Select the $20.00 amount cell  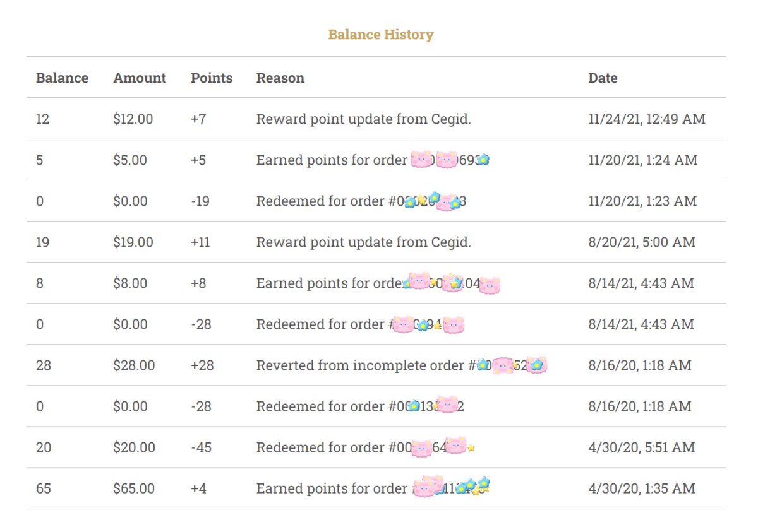[134, 447]
